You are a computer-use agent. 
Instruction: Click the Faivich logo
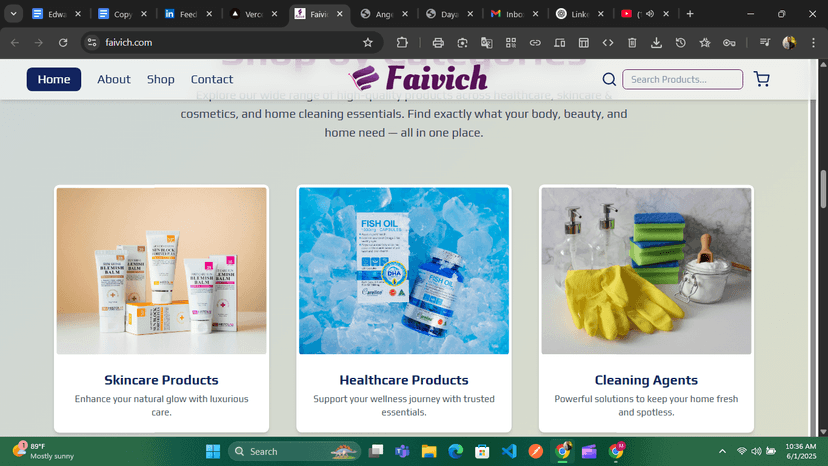418,78
